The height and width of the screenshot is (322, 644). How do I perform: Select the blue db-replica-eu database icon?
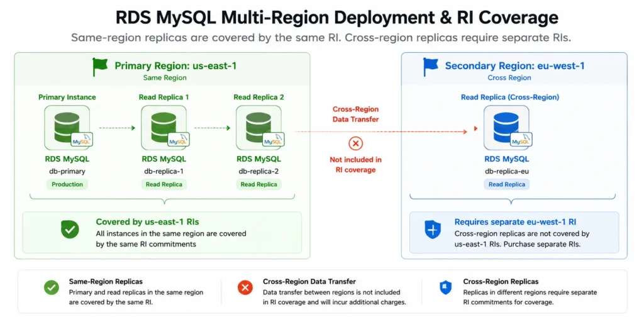(x=506, y=128)
